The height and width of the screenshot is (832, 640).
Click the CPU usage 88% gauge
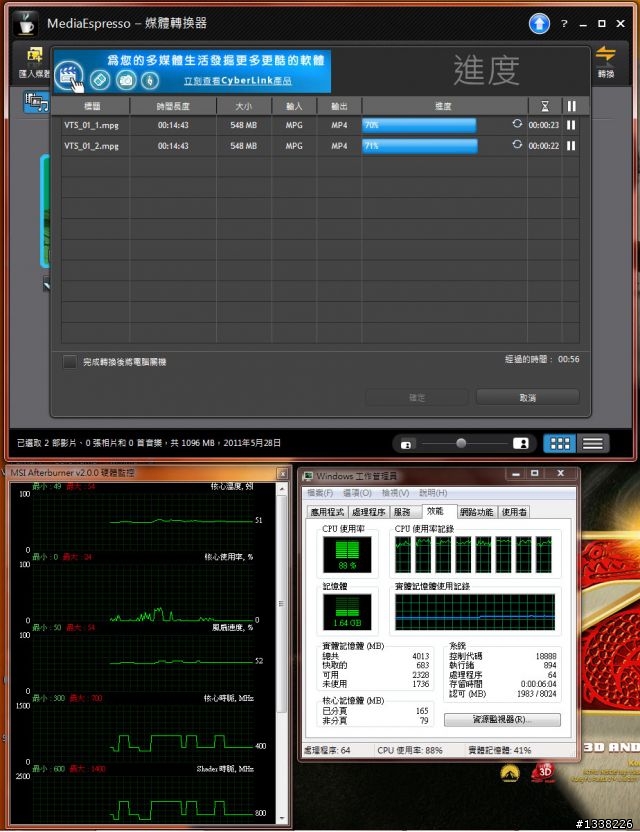tap(347, 554)
